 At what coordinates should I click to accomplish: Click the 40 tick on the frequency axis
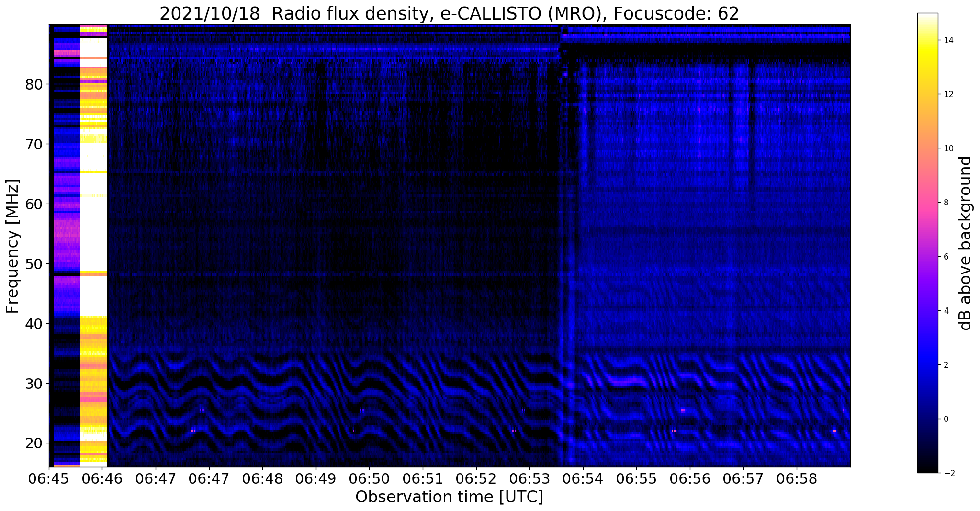(x=34, y=324)
